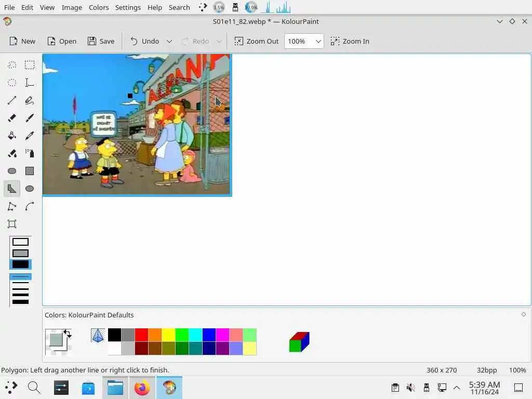Select the Color Picker tool
Viewport: 532px width, 399px height.
click(x=30, y=136)
